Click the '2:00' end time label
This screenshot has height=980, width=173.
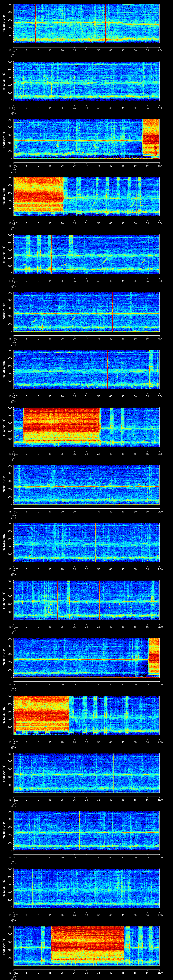point(160,50)
